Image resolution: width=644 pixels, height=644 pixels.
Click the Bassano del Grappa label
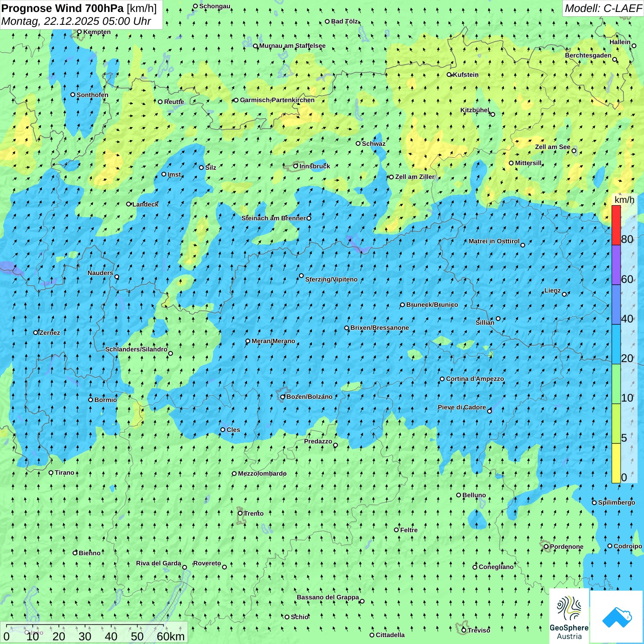(328, 597)
